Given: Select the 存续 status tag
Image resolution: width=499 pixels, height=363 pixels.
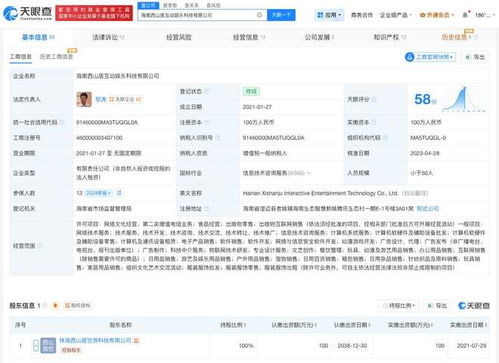Looking at the screenshot, I should [x=251, y=91].
